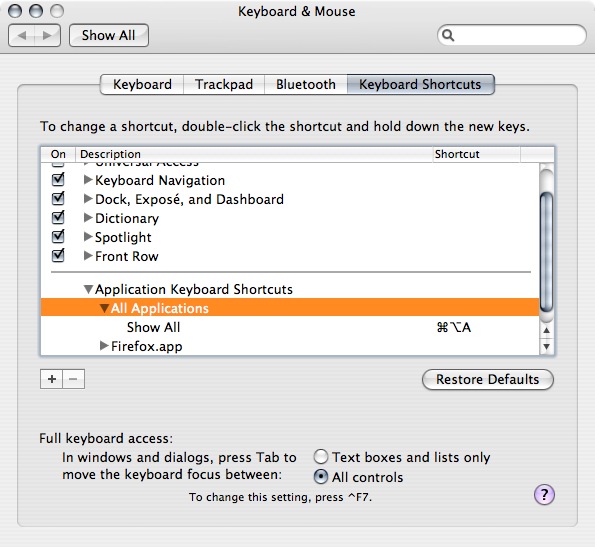Open help with the question mark button
Viewport: 595px width, 547px height.
[x=544, y=495]
